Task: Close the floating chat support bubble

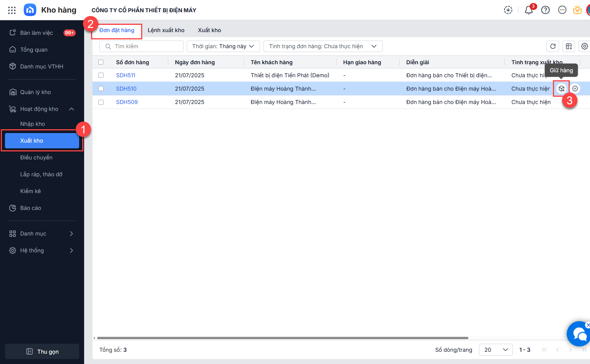Action: [x=588, y=325]
